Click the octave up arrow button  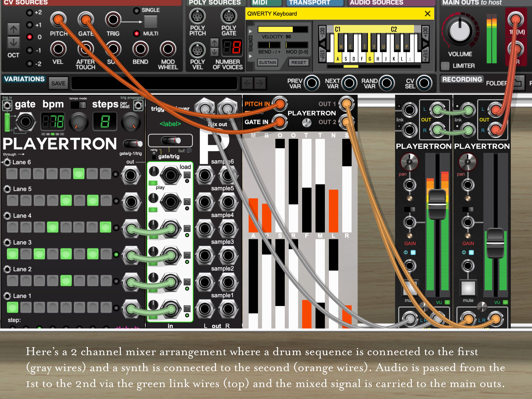point(13,30)
